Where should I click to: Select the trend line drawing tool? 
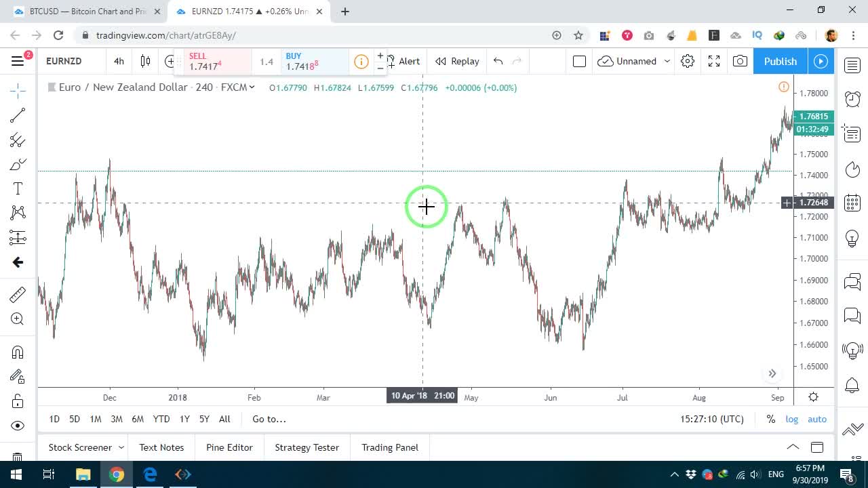pos(18,115)
